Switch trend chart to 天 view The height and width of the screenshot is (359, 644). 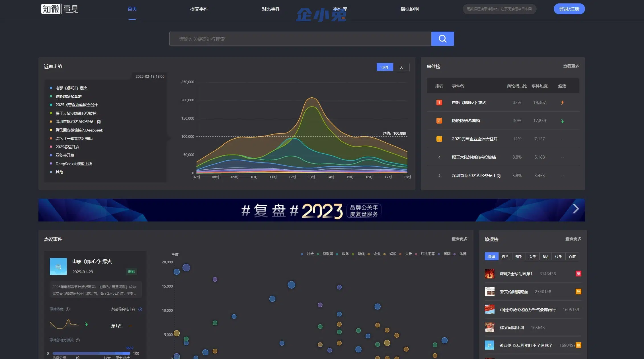point(401,67)
